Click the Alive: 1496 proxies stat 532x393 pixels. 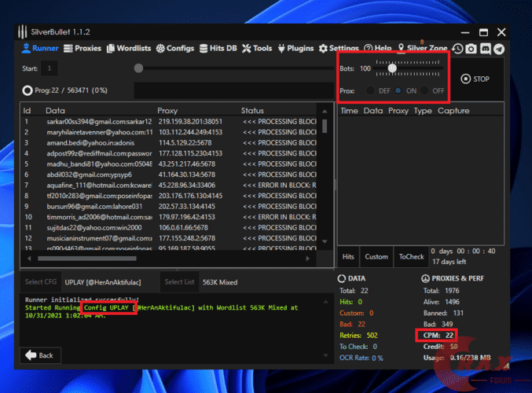[441, 302]
